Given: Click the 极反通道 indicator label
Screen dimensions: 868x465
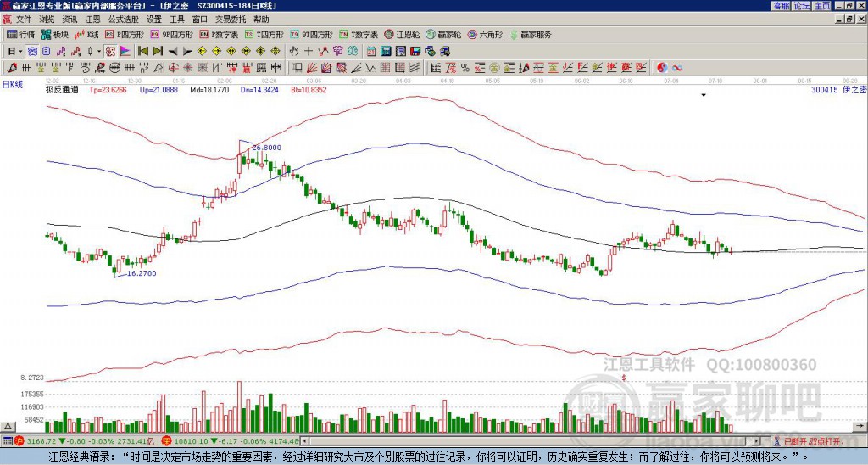Looking at the screenshot, I should 62,89.
